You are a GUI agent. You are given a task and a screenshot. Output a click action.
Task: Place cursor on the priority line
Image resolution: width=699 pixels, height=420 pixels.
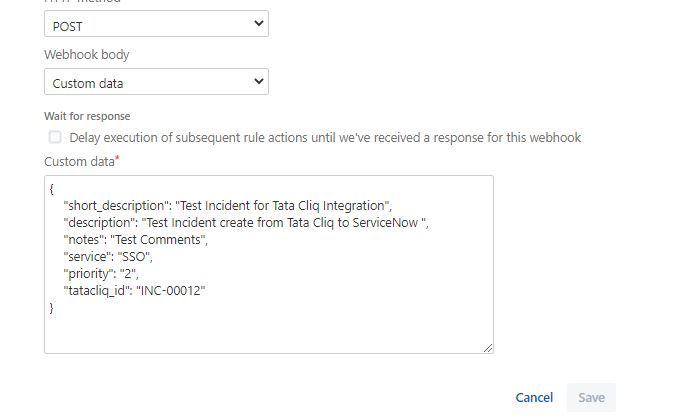(x=101, y=273)
